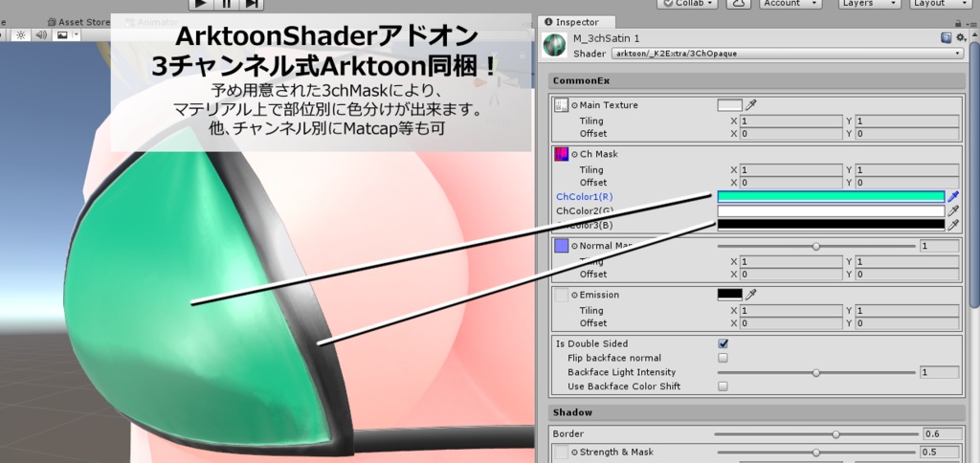Image resolution: width=980 pixels, height=463 pixels.
Task: Open the Collab dropdown
Action: pos(688,3)
